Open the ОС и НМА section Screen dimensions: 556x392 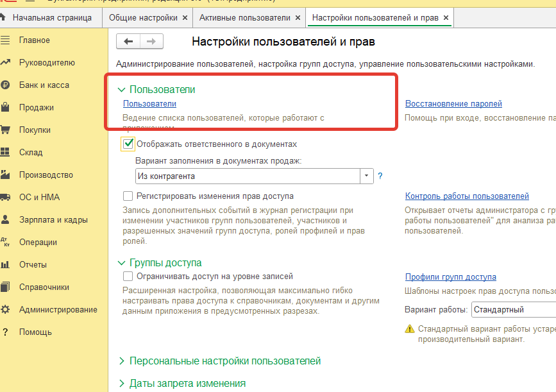click(39, 197)
